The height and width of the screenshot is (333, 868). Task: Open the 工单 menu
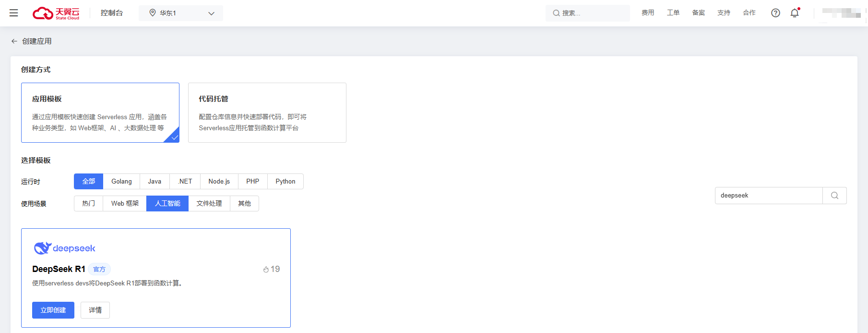coord(673,13)
